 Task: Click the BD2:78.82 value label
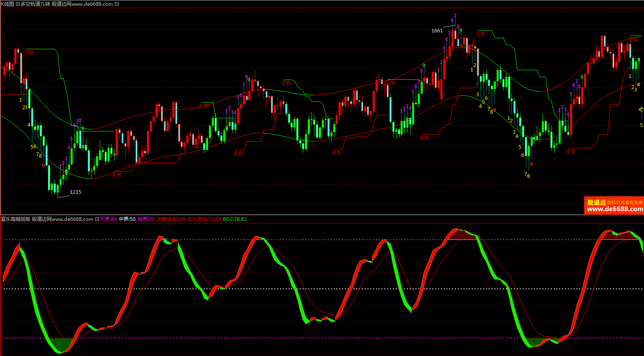(x=235, y=219)
